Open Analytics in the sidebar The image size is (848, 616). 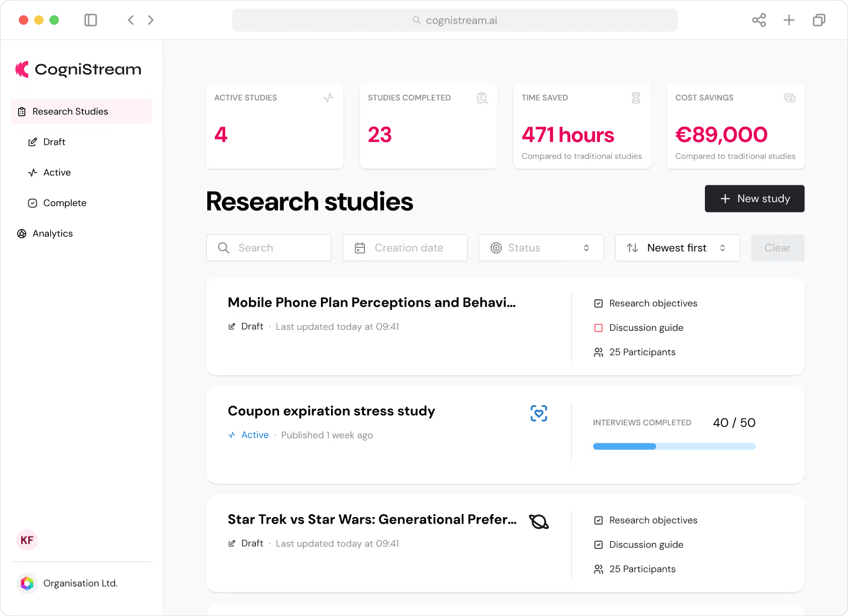[45, 234]
